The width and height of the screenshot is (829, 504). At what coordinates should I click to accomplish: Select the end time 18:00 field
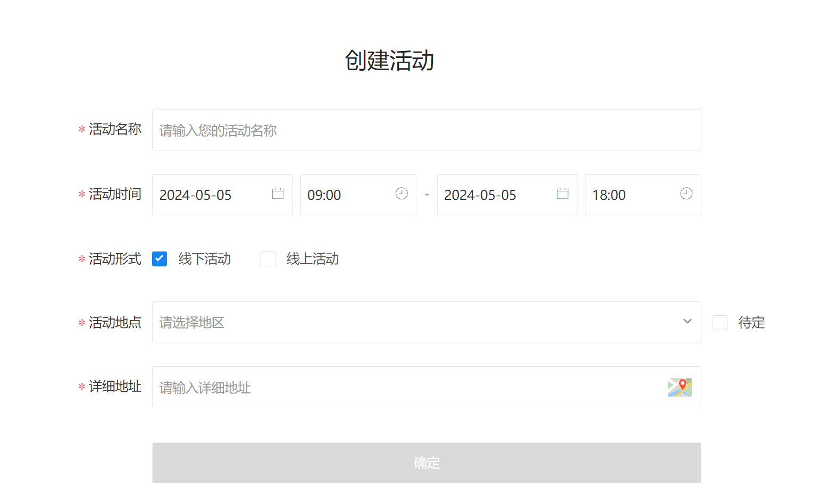[x=643, y=195]
